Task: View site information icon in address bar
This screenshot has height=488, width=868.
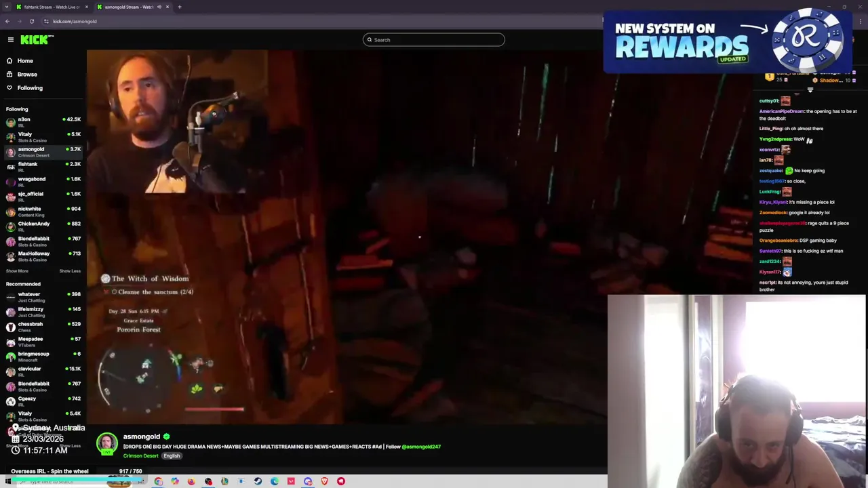Action: 46,21
